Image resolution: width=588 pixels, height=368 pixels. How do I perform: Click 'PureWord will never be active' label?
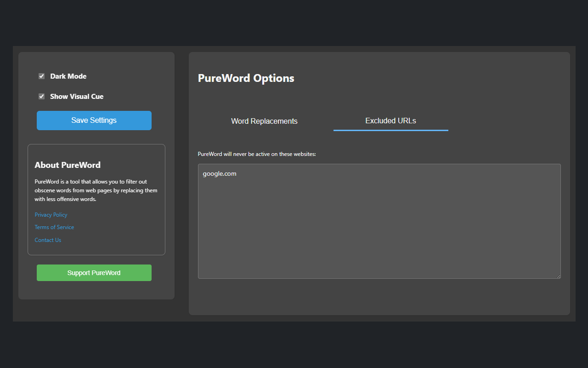coord(257,154)
